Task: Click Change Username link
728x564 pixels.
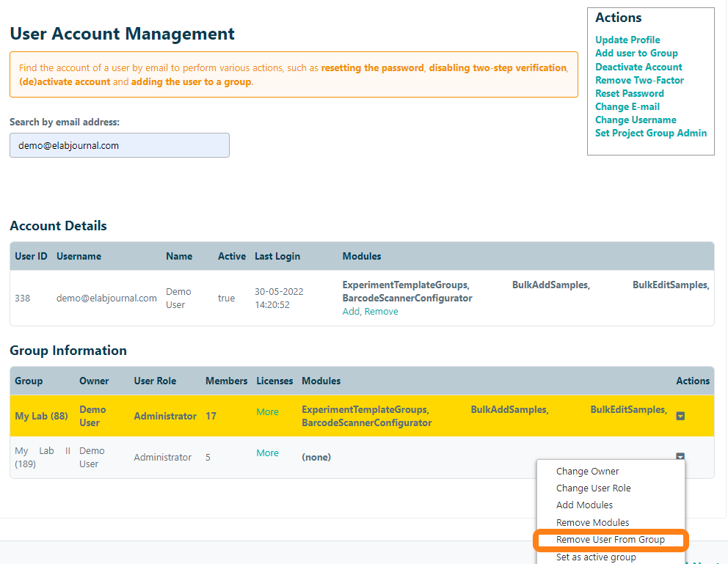Action: (x=636, y=120)
